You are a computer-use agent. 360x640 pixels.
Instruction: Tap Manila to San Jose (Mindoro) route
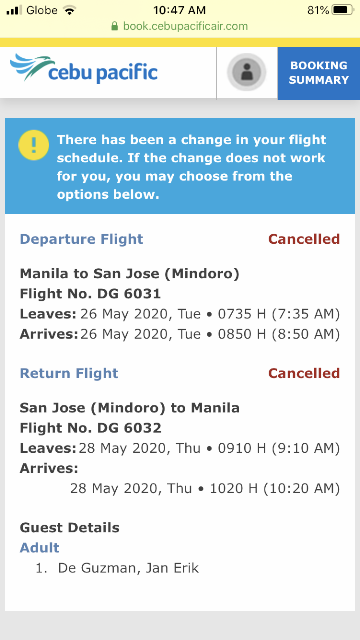point(129,273)
